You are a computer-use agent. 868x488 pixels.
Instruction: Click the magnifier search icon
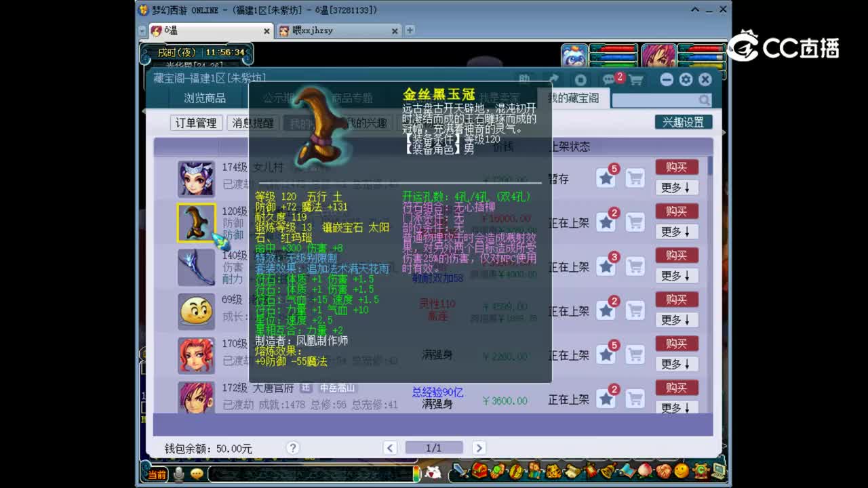(x=704, y=100)
